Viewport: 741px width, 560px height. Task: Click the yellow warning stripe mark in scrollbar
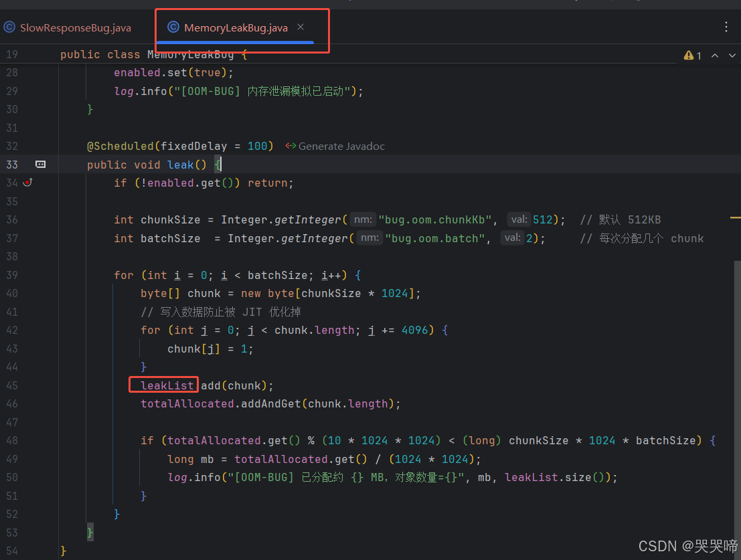[x=736, y=217]
